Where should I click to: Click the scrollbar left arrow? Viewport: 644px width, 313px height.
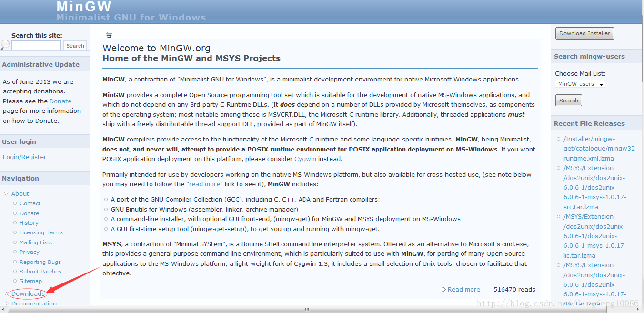click(3, 309)
